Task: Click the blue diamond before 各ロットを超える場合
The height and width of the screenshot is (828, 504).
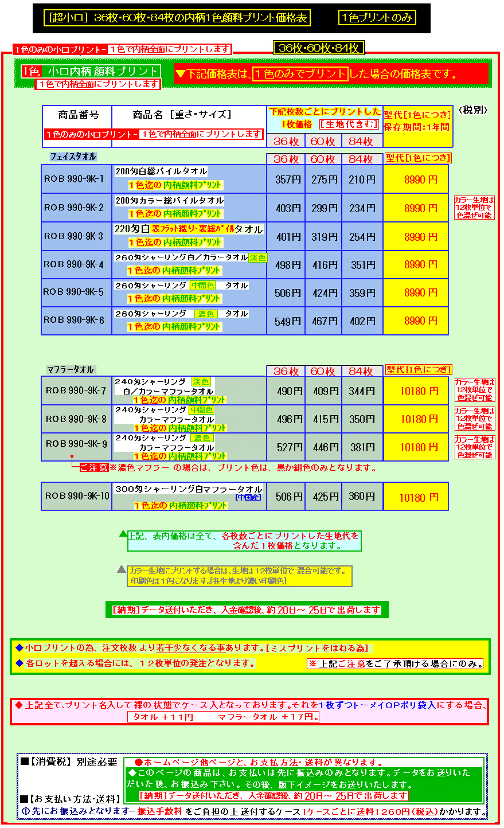Action: point(19,663)
